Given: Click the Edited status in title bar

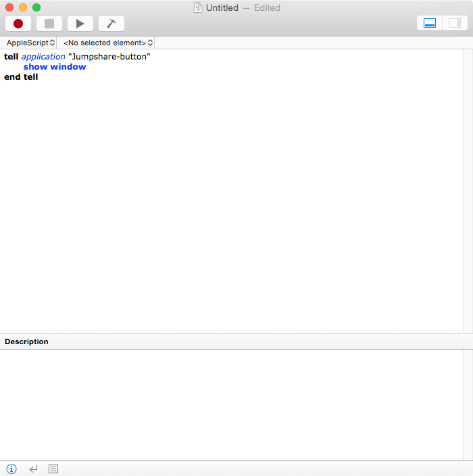Looking at the screenshot, I should (267, 7).
